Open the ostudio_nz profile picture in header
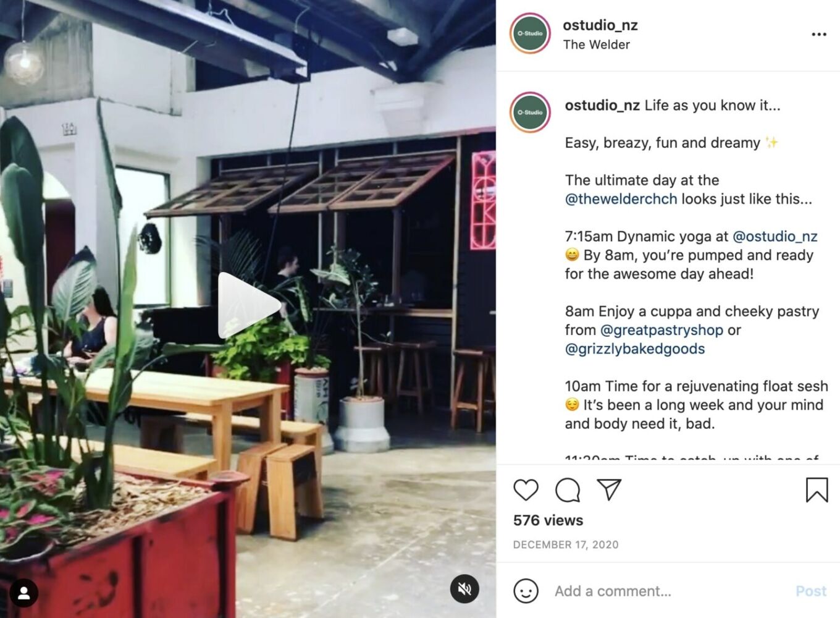Viewport: 840px width, 618px height. pos(530,33)
